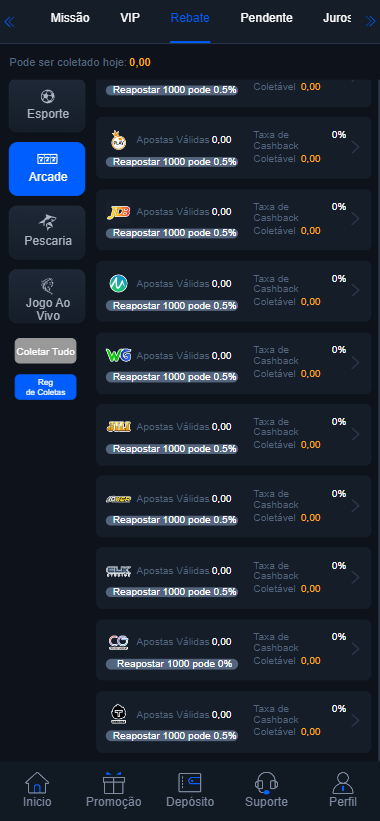
Task: Select the JDB provider logo
Action: pos(118,212)
